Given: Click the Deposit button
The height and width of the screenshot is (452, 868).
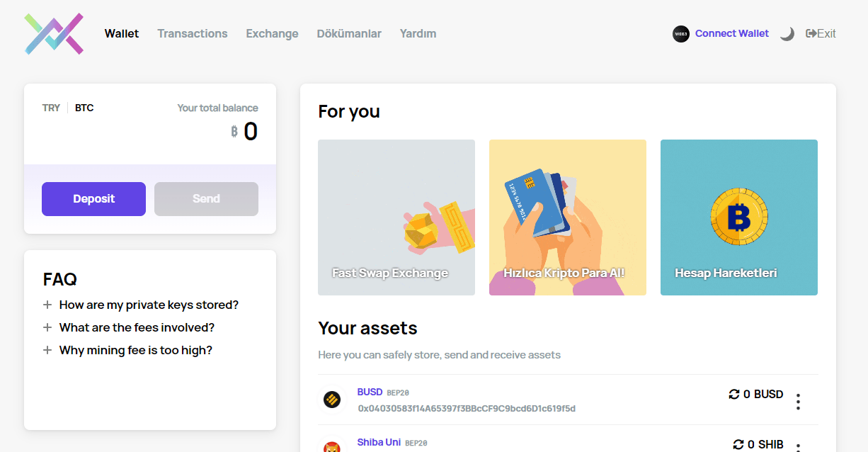Looking at the screenshot, I should click(93, 199).
